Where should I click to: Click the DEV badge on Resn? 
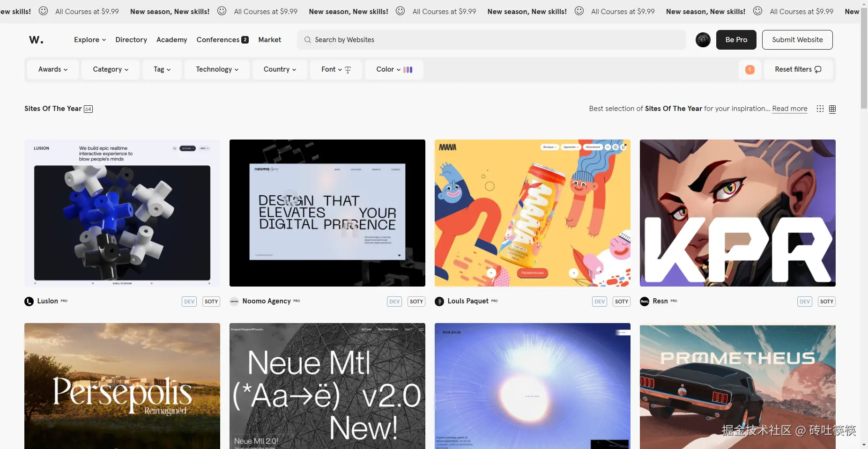pyautogui.click(x=805, y=302)
